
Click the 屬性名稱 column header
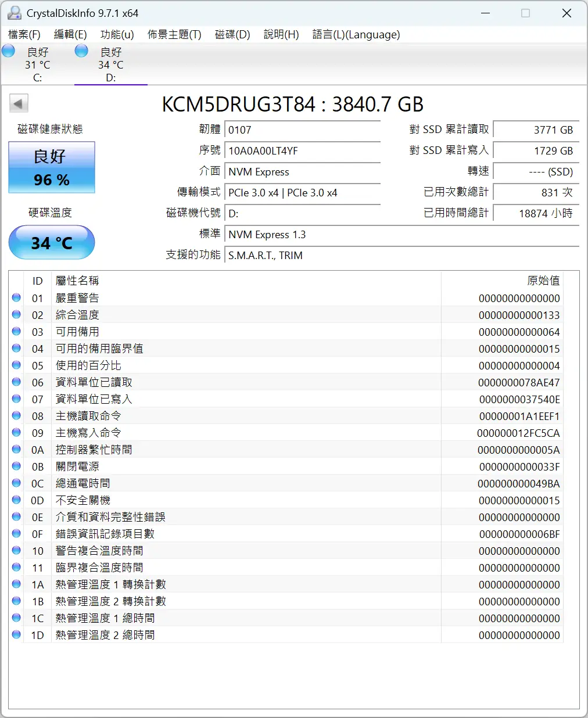(x=77, y=281)
